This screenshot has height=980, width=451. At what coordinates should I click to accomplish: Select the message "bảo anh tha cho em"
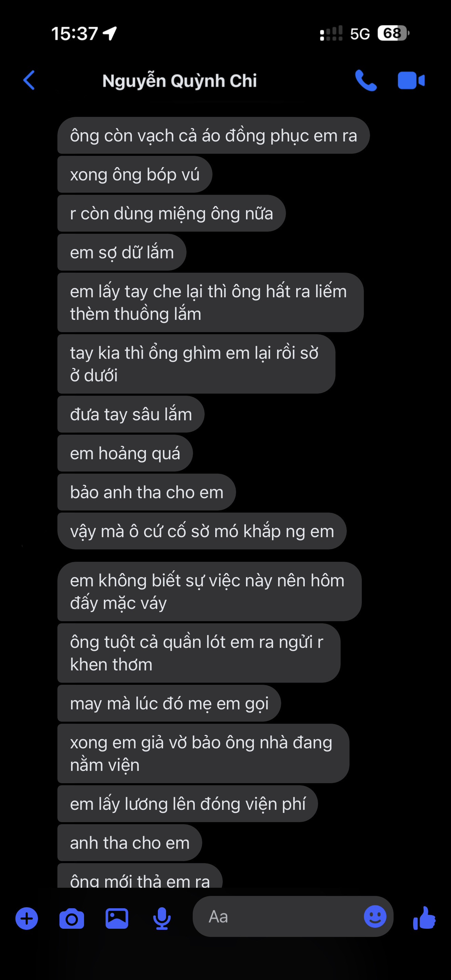coord(146,492)
